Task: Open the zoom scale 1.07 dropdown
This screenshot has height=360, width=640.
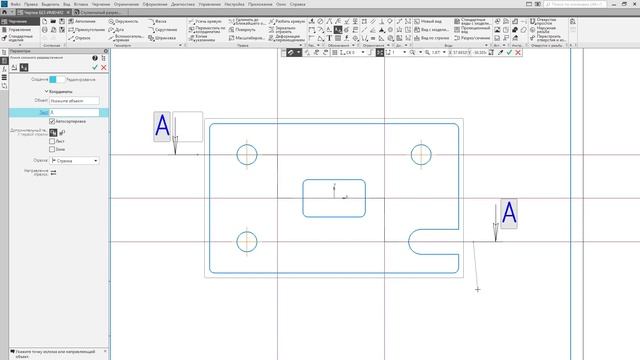Action: pos(444,53)
